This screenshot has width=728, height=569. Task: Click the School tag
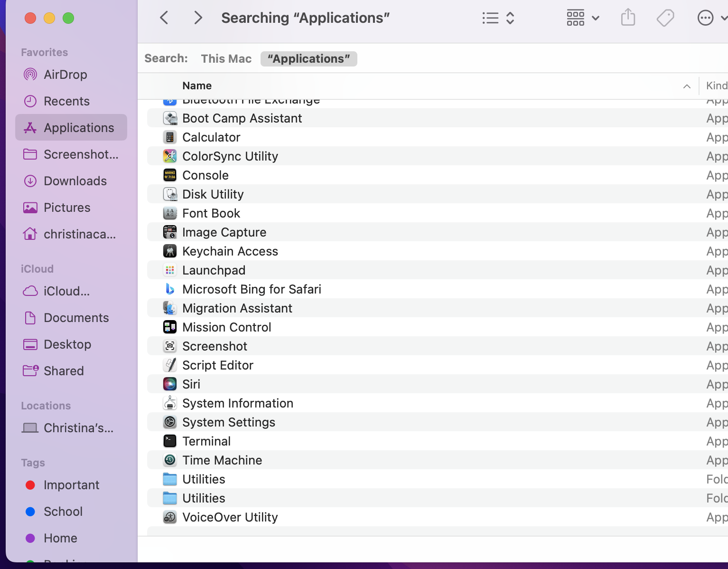[63, 512]
